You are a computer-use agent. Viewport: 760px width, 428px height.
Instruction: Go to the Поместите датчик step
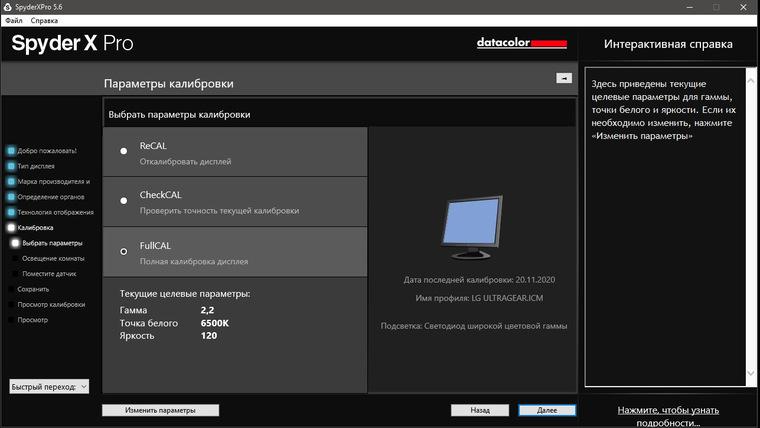[x=49, y=274]
